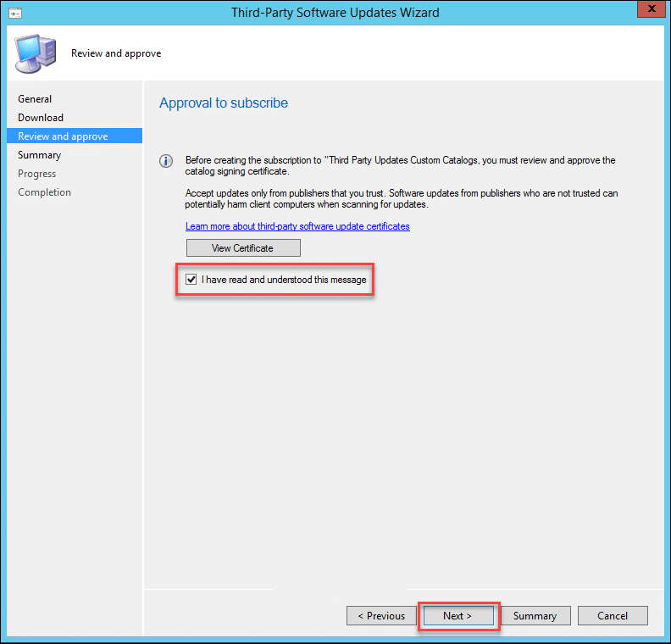Viewport: 671px width, 644px height.
Task: Click the window system menu icon in title bar
Action: point(15,13)
